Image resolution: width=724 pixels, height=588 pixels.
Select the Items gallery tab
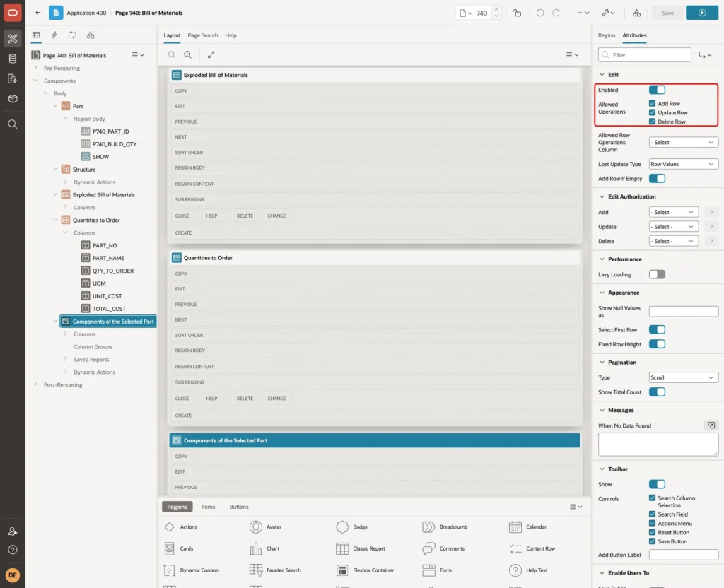pyautogui.click(x=209, y=507)
